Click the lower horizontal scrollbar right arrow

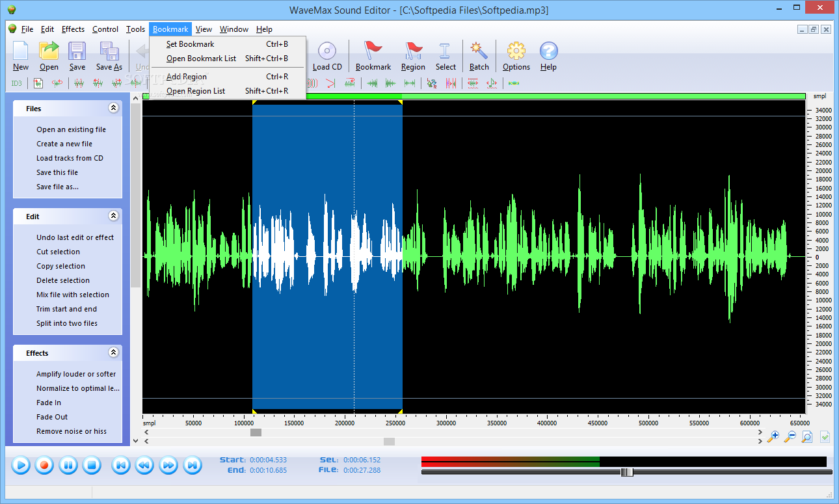click(x=760, y=442)
